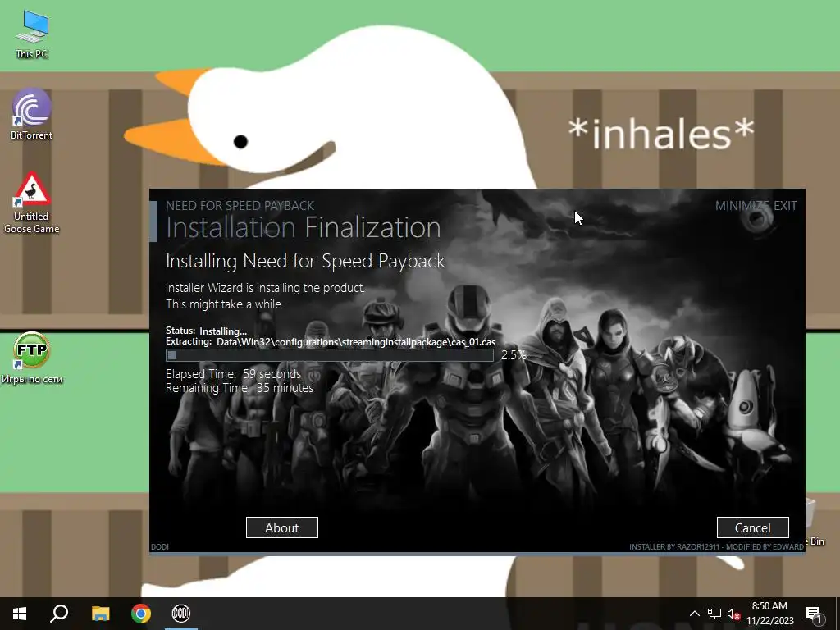840x630 pixels.
Task: Click the muted volume tray icon
Action: [x=733, y=614]
